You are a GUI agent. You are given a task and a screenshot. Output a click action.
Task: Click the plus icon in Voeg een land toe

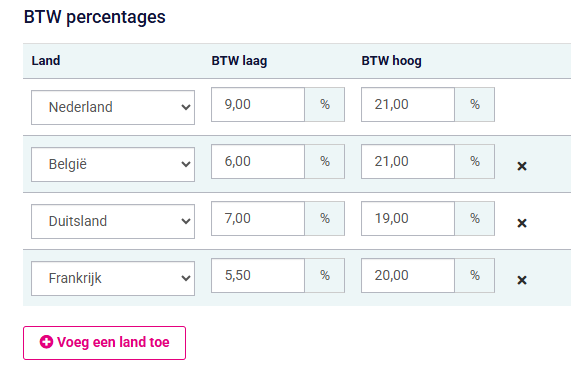46,342
